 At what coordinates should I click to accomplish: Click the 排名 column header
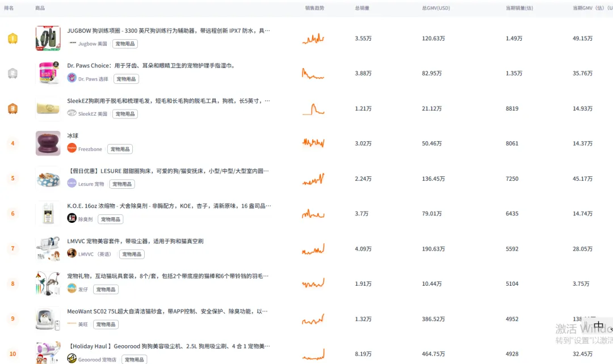tap(9, 8)
